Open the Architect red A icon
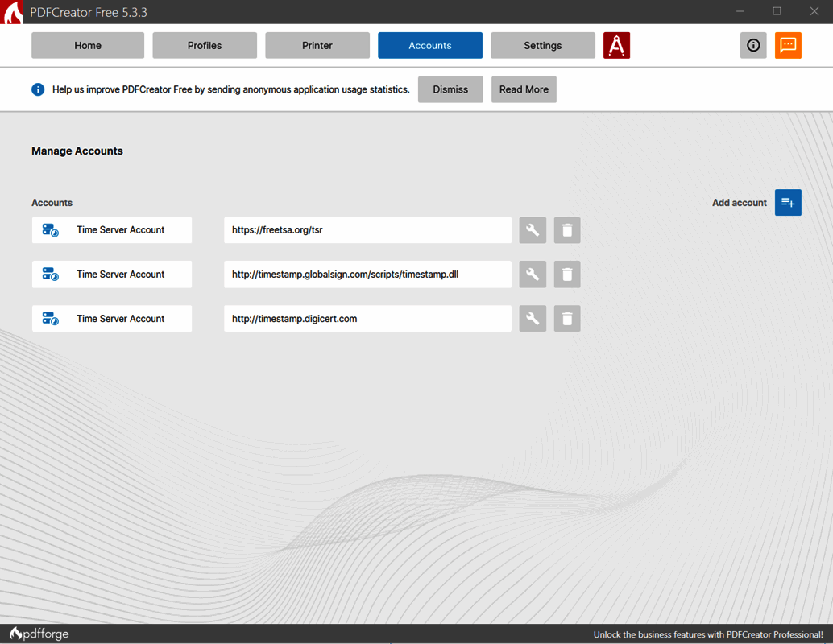 click(x=616, y=45)
